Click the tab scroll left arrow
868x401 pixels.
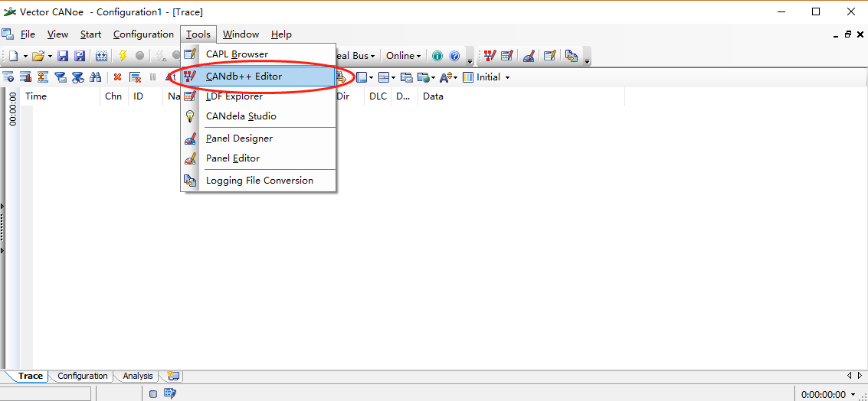[x=850, y=376]
